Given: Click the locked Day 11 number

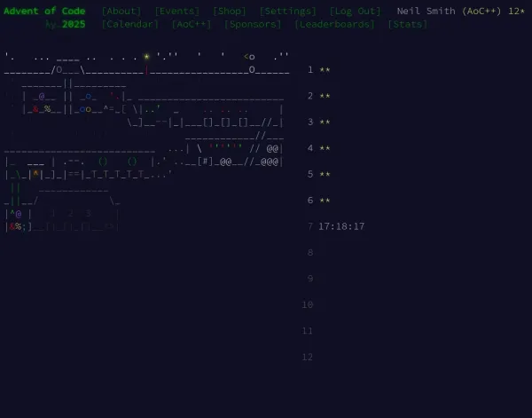Looking at the screenshot, I should 308,331.
